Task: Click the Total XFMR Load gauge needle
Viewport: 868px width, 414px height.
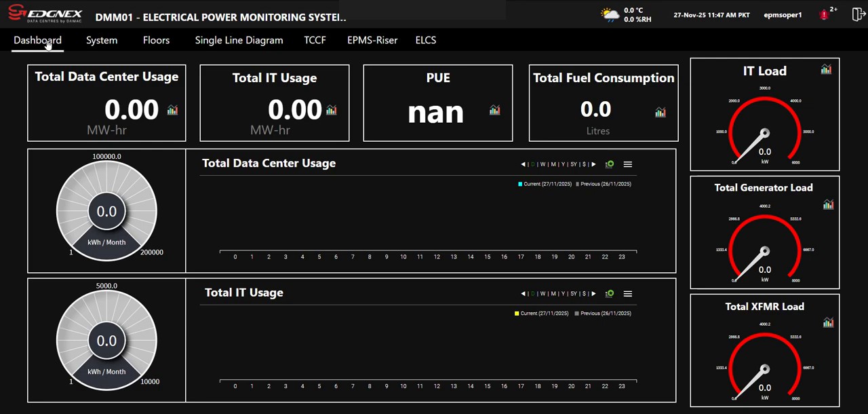Action: (x=751, y=383)
